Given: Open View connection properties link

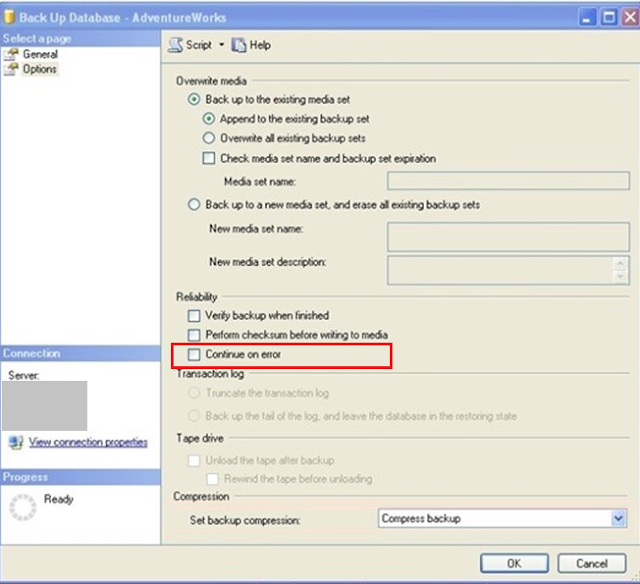Looking at the screenshot, I should pos(88,442).
